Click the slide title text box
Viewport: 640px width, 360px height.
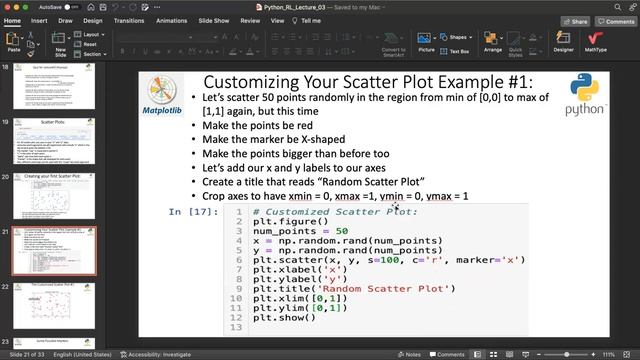[x=368, y=82]
